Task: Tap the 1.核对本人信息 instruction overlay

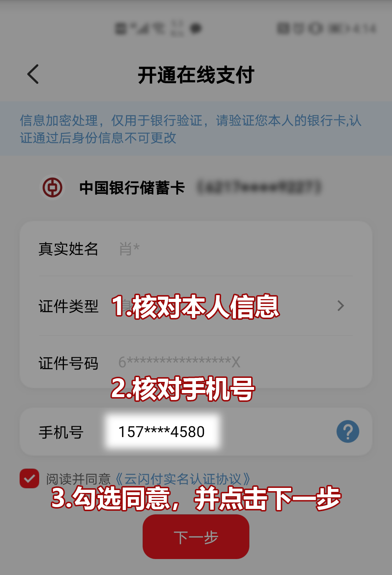Action: point(195,307)
